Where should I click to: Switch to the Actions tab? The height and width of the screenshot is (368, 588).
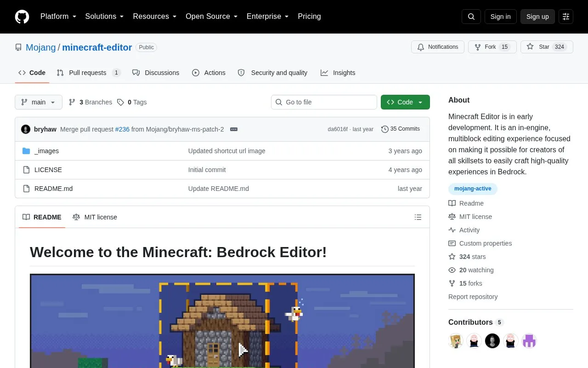pos(209,73)
